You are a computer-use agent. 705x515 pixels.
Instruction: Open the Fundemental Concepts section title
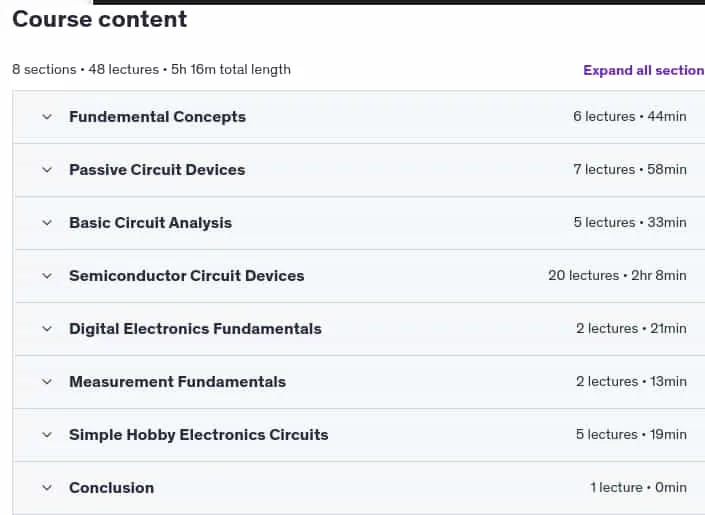pos(157,117)
